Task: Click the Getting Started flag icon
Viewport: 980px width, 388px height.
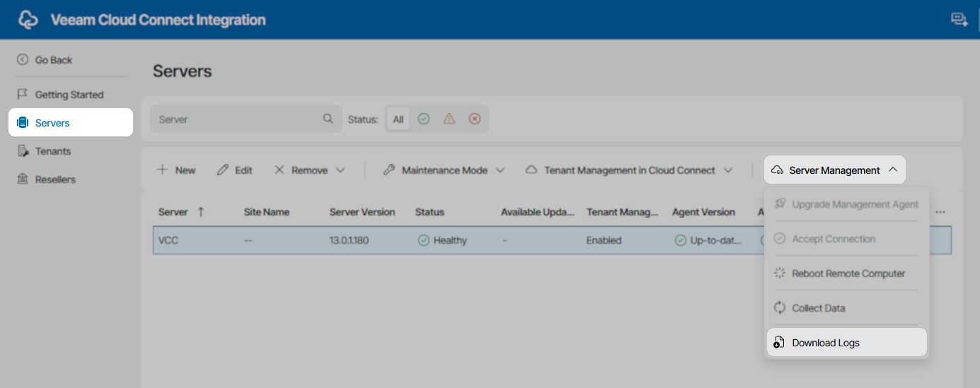Action: (x=22, y=94)
